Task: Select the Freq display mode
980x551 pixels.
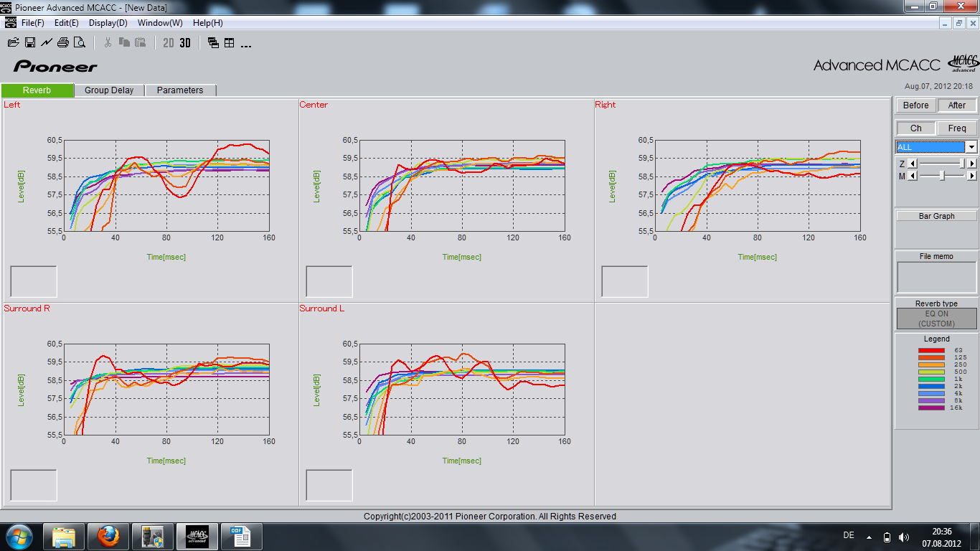Action: point(957,128)
